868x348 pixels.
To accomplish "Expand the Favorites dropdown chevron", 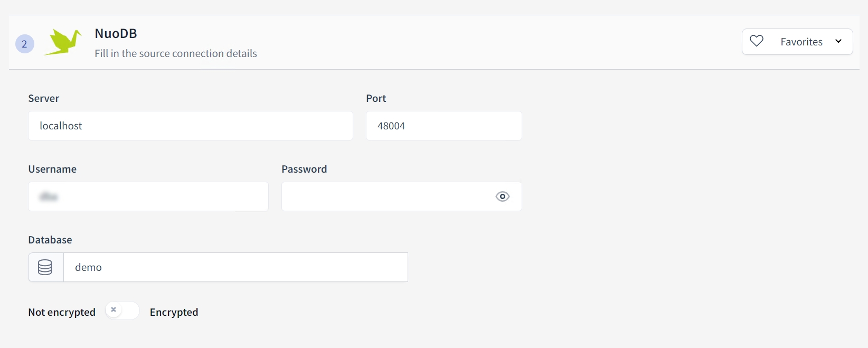I will [x=838, y=41].
